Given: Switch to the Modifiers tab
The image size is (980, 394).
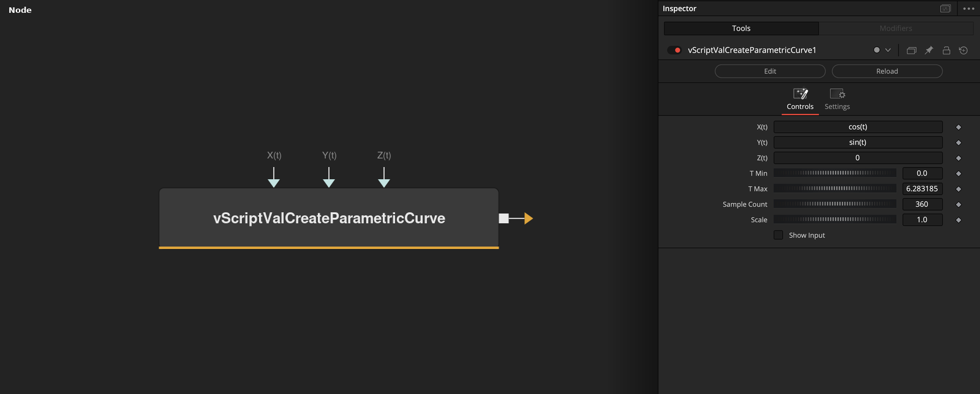Looking at the screenshot, I should tap(896, 28).
